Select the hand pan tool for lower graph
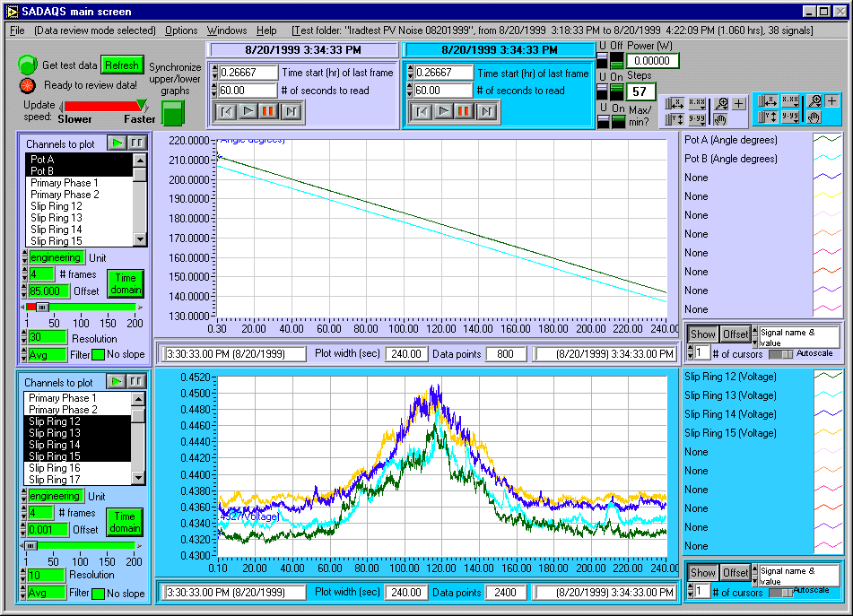 (814, 117)
